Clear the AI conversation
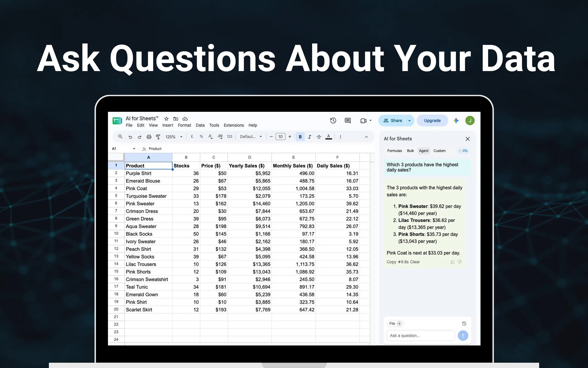This screenshot has width=588, height=368. [415, 262]
